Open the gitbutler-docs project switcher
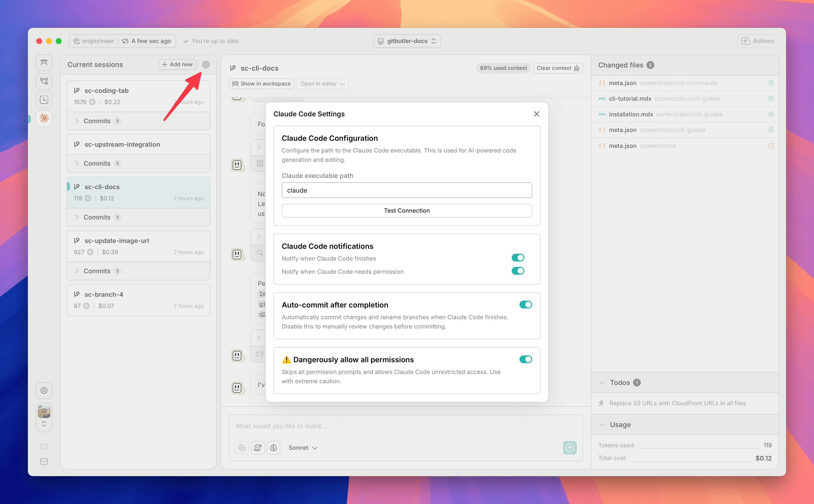The height and width of the screenshot is (504, 814). 407,41
